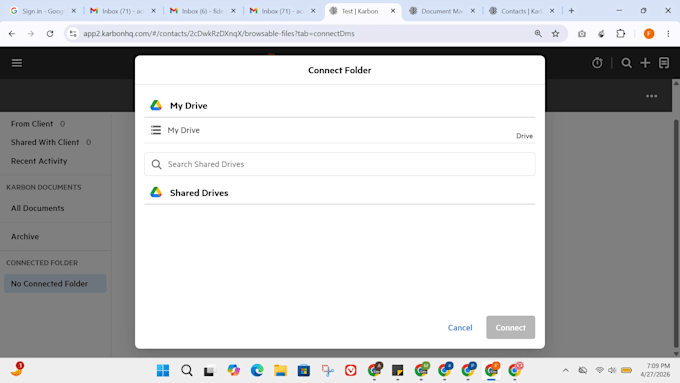680x383 pixels.
Task: Select All Documents in sidebar
Action: point(37,208)
